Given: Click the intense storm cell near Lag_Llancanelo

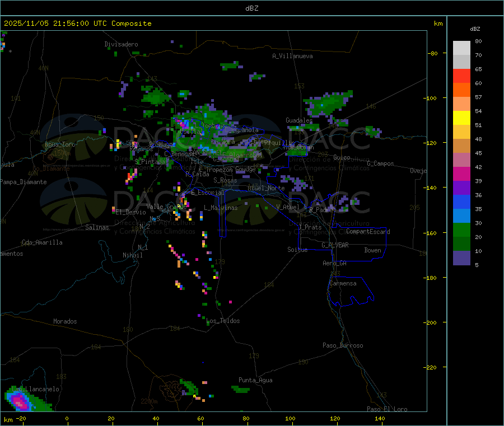Looking at the screenshot, I should point(20,402).
